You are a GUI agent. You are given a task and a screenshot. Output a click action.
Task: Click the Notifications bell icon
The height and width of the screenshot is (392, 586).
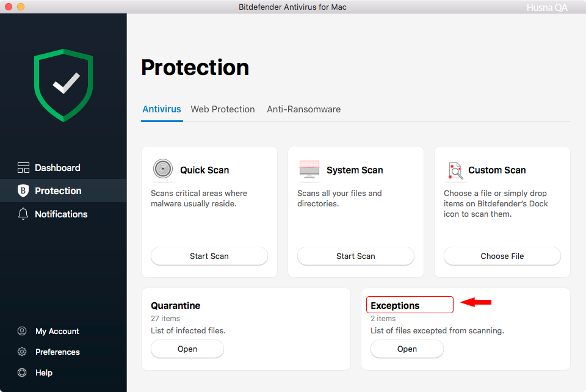coord(23,214)
